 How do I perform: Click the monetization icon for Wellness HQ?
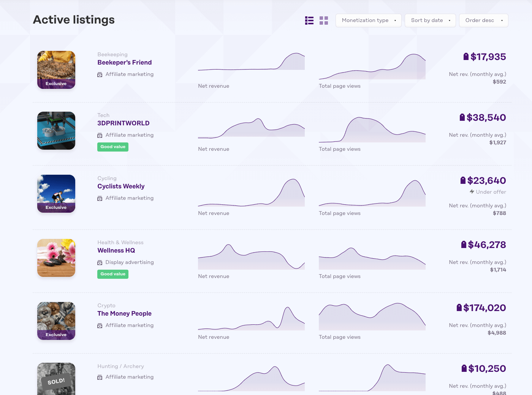pos(100,262)
